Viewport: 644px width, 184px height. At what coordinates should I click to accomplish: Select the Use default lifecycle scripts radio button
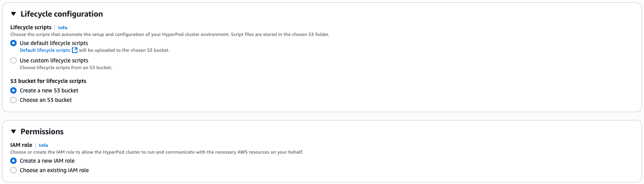point(13,43)
